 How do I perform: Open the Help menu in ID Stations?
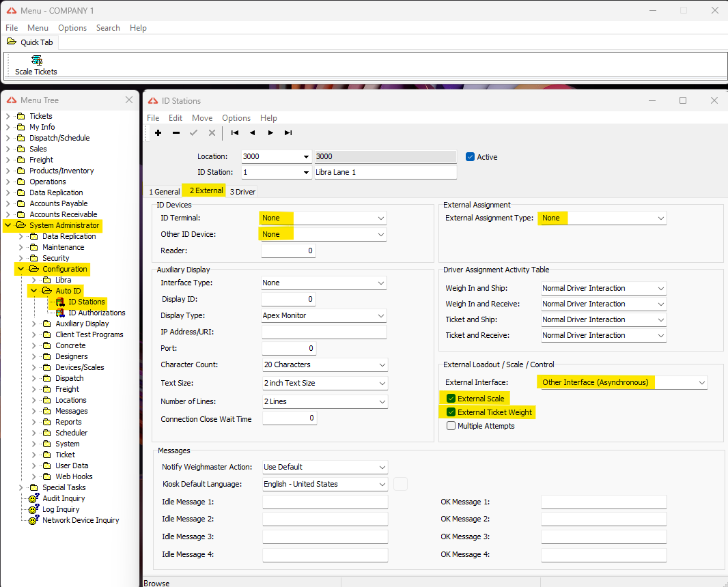[x=268, y=118]
